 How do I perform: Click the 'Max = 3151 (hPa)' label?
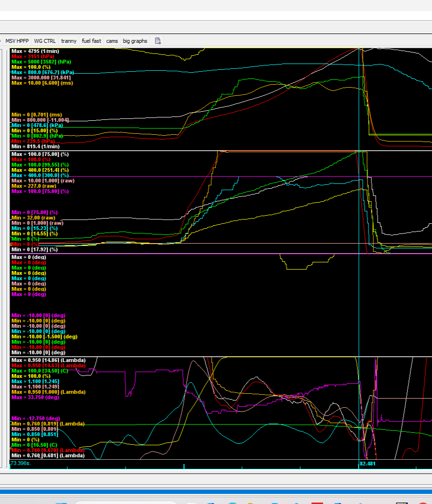(x=33, y=56)
